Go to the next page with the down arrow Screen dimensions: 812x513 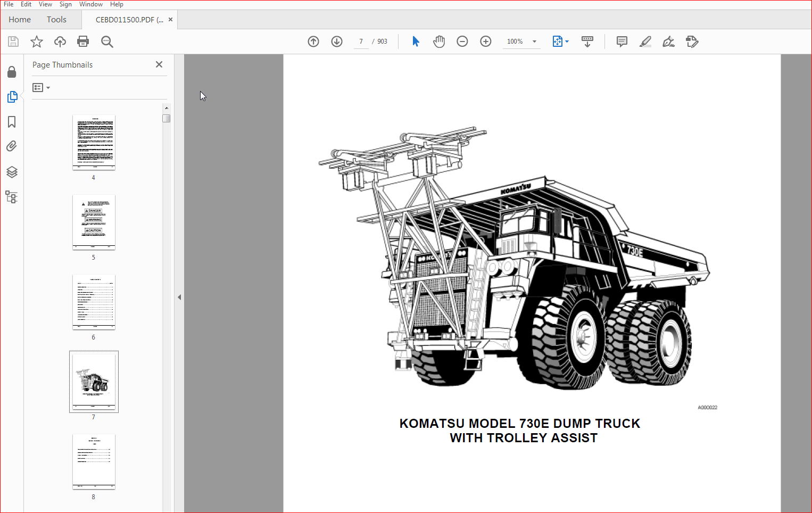click(x=337, y=42)
